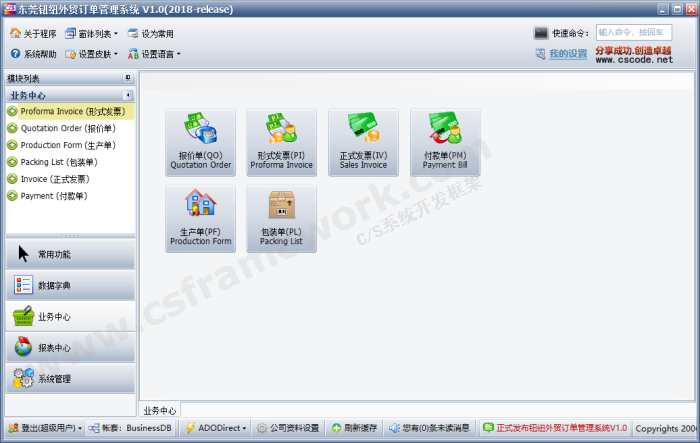Switch to the 系统管理 navigation group
This screenshot has width=700, height=443.
(x=67, y=378)
